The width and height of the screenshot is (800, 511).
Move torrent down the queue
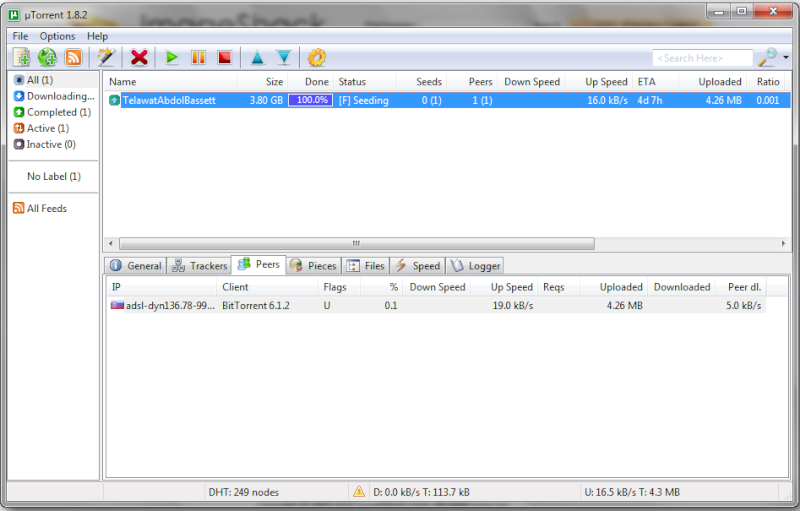(x=284, y=58)
